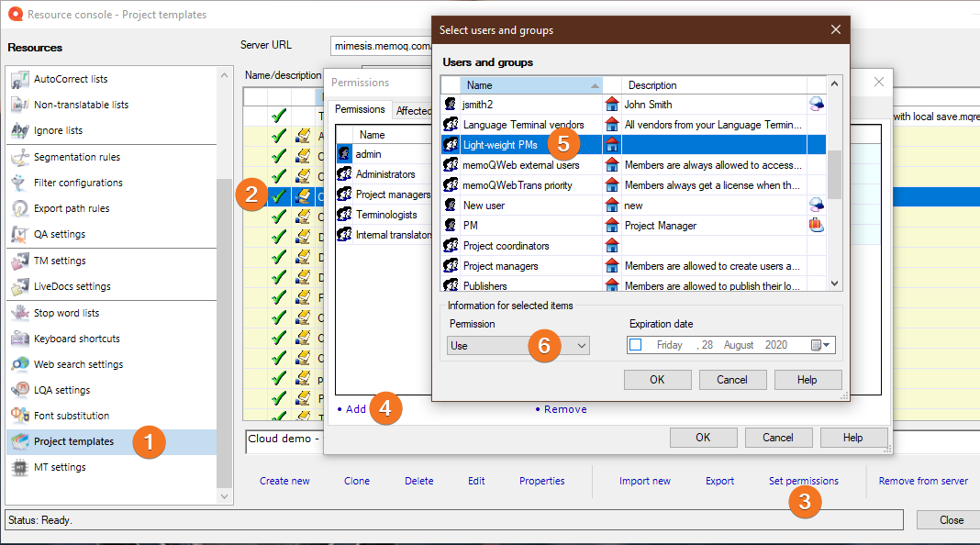Click the Export path rules icon
The image size is (980, 545).
point(20,208)
